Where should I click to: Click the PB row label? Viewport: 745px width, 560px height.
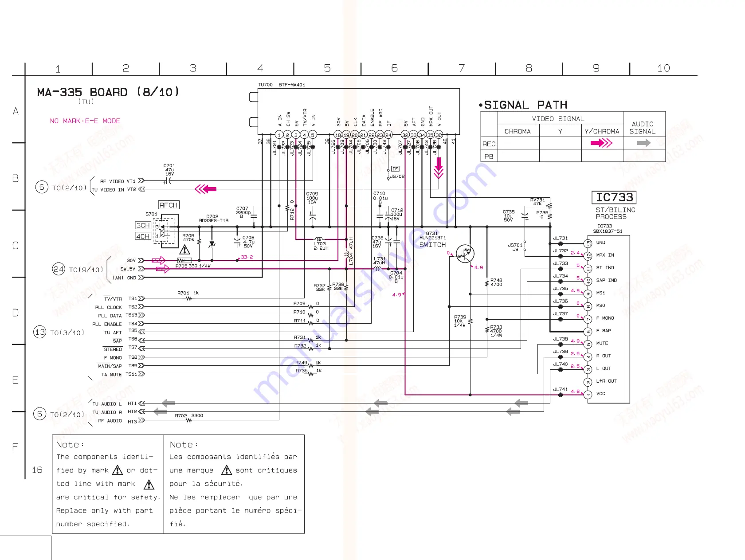tap(489, 157)
